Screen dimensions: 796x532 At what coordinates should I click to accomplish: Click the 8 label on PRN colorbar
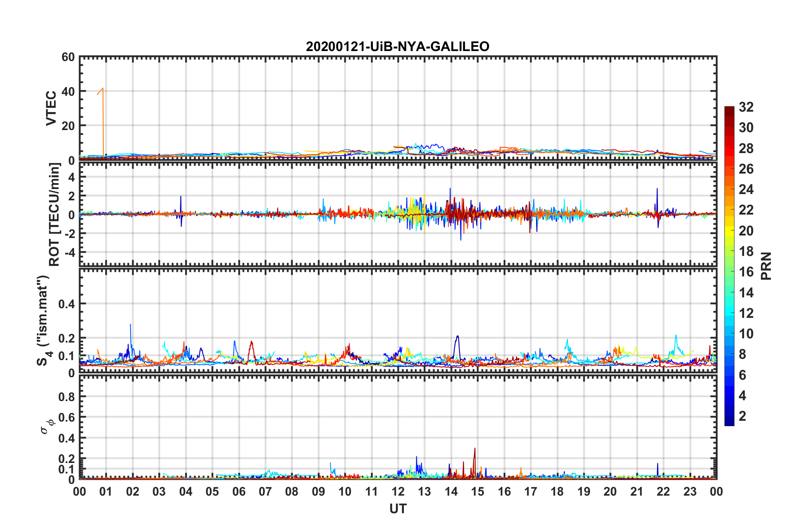point(742,354)
